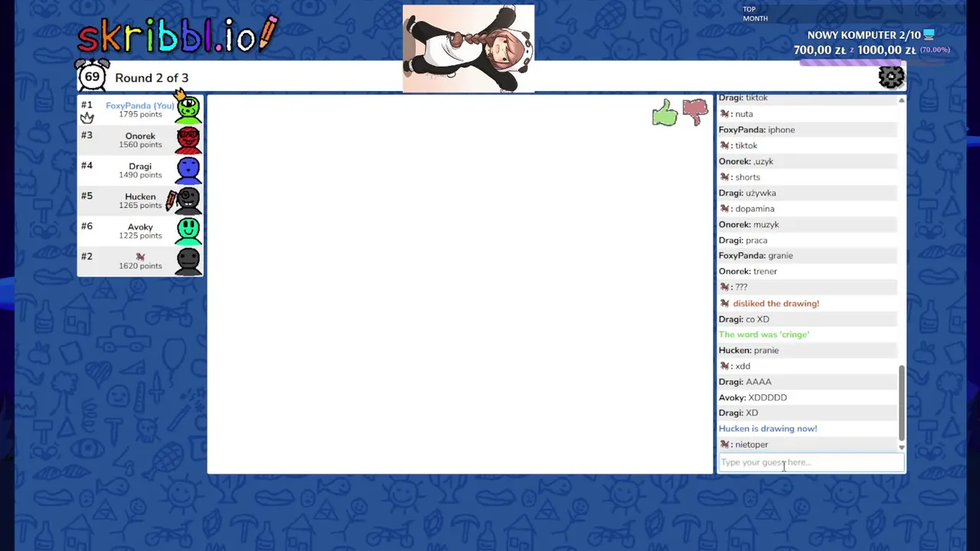Click Avoky's green smiling avatar
The height and width of the screenshot is (551, 980).
pyautogui.click(x=188, y=230)
